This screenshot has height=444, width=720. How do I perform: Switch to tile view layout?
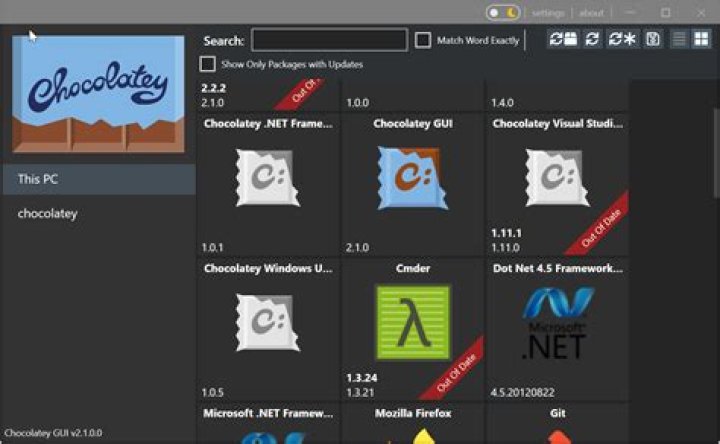[x=701, y=39]
